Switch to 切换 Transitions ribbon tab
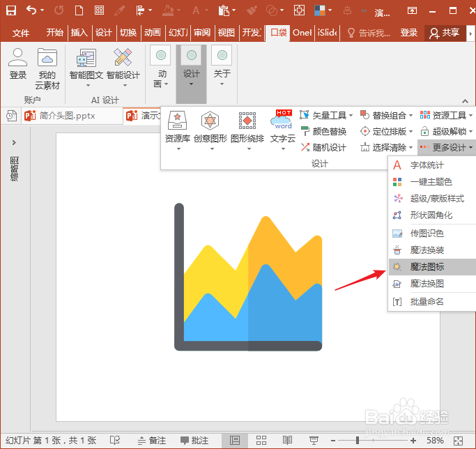This screenshot has width=476, height=449. point(128,33)
